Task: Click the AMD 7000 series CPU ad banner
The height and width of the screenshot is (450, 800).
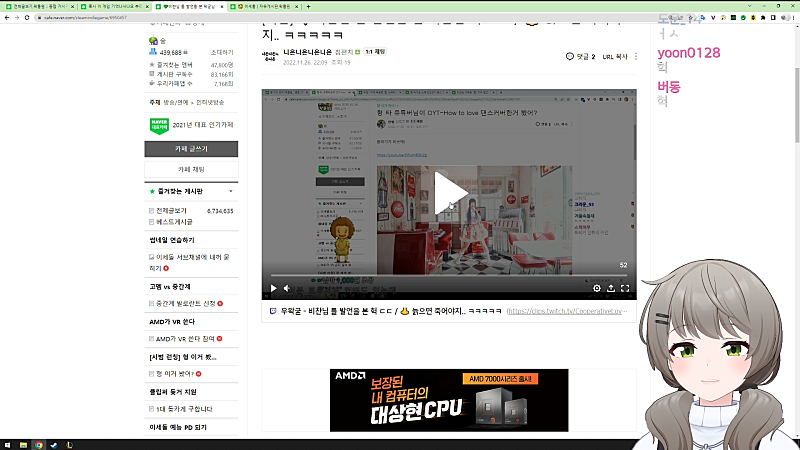Action: pyautogui.click(x=449, y=401)
